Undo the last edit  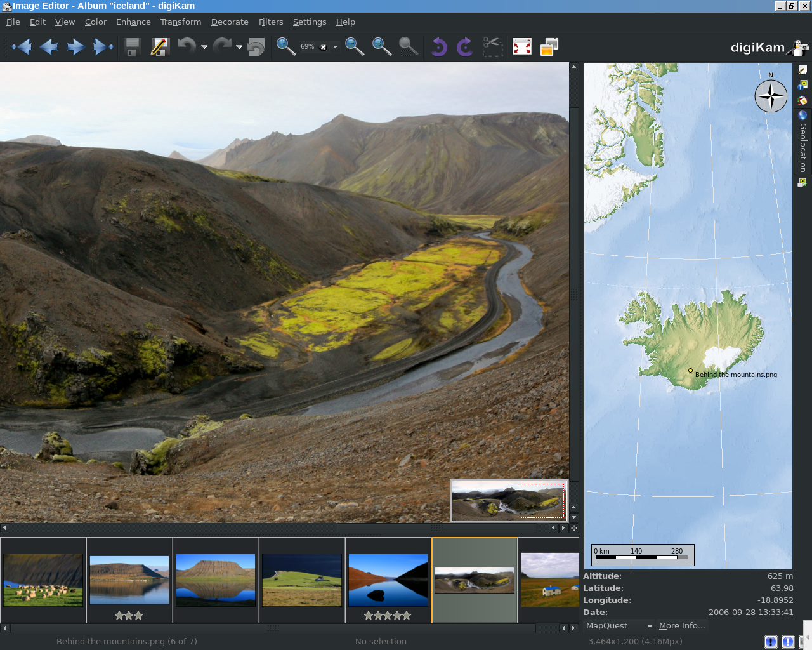(187, 47)
